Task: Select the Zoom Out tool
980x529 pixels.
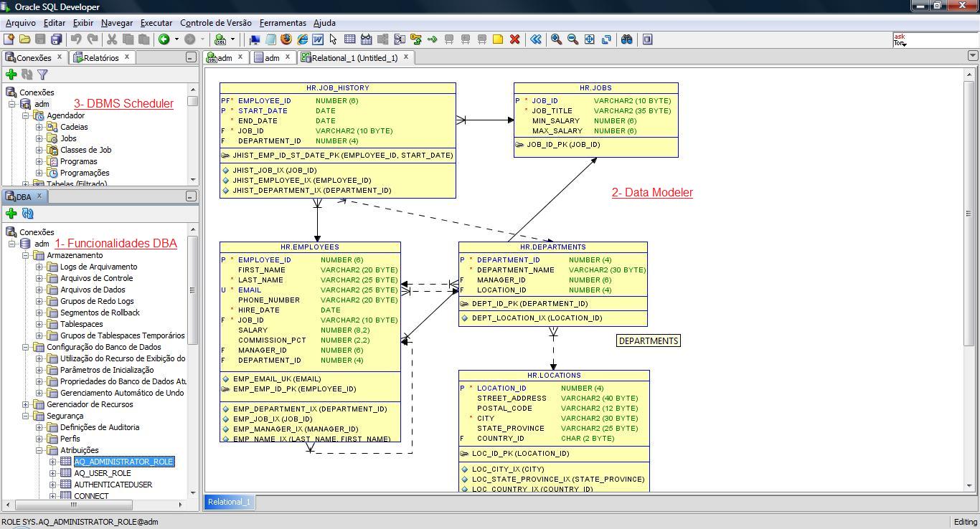Action: (572, 39)
